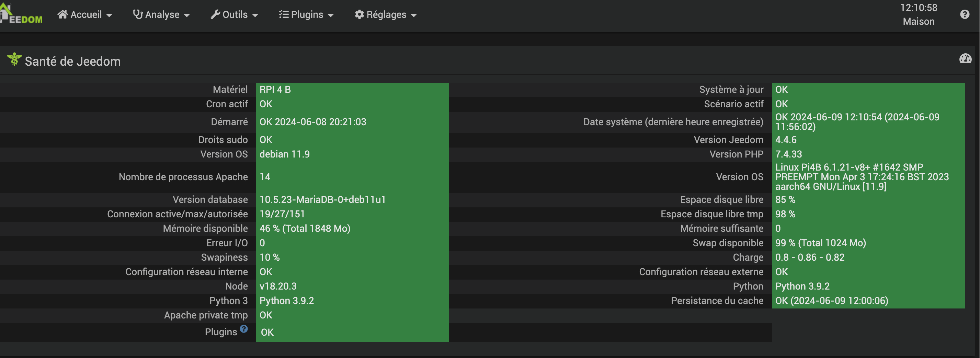The height and width of the screenshot is (358, 980).
Task: Click the Santé de Jeedom page title
Action: click(x=73, y=61)
